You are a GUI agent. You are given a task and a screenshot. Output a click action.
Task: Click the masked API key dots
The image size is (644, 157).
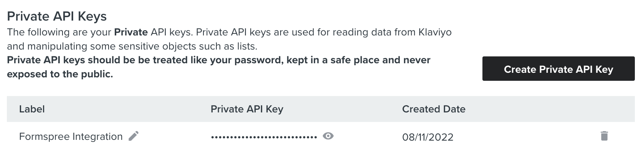tap(264, 137)
